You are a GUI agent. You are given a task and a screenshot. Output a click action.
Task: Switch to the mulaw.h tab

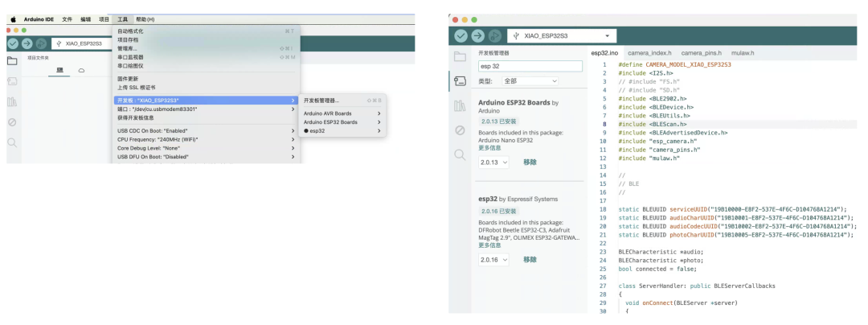pyautogui.click(x=743, y=53)
